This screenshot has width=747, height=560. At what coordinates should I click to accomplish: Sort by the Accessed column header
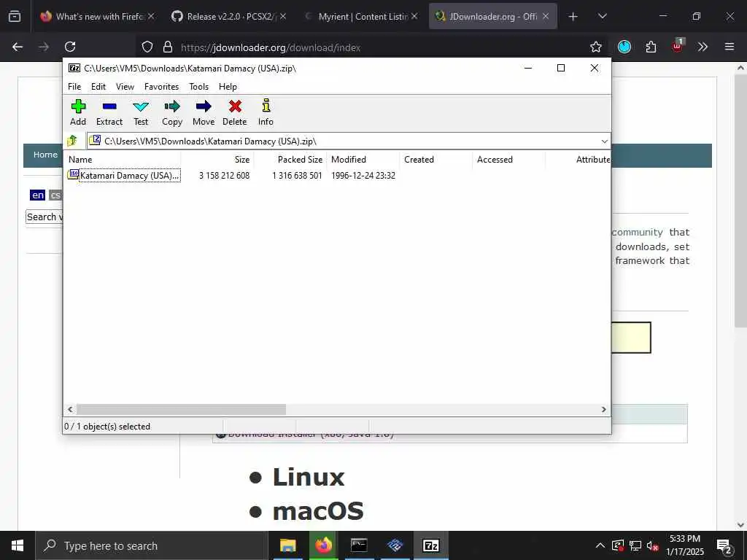(508, 160)
